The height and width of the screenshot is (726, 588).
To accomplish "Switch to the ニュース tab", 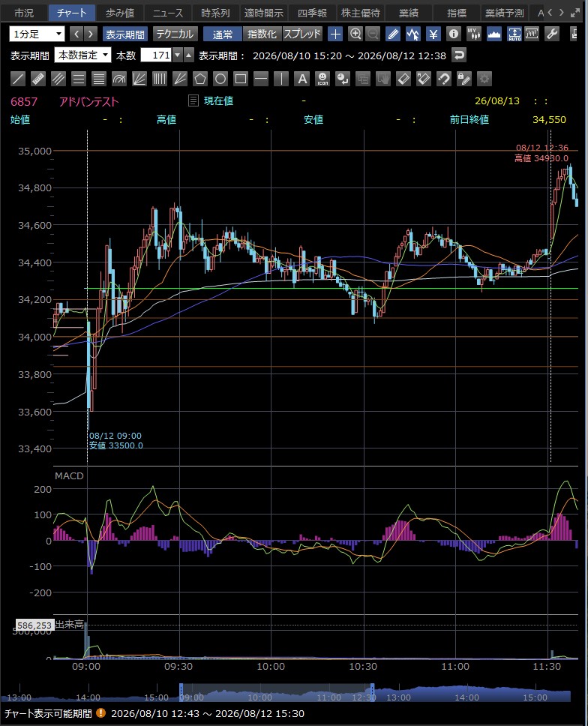I will pos(168,13).
